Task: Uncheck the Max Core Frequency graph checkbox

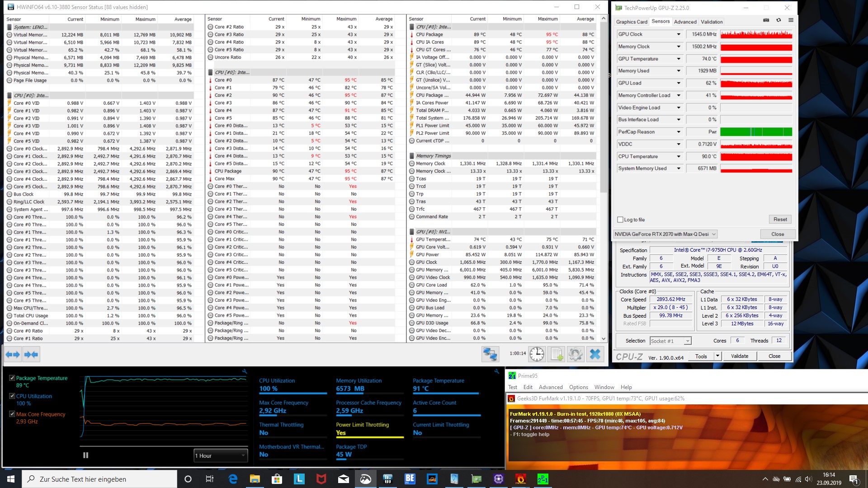Action: tap(12, 414)
